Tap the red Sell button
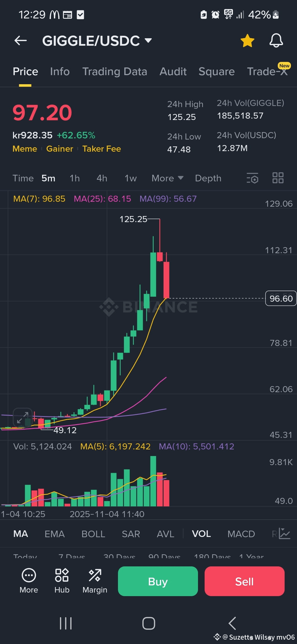The width and height of the screenshot is (297, 644). (x=244, y=581)
